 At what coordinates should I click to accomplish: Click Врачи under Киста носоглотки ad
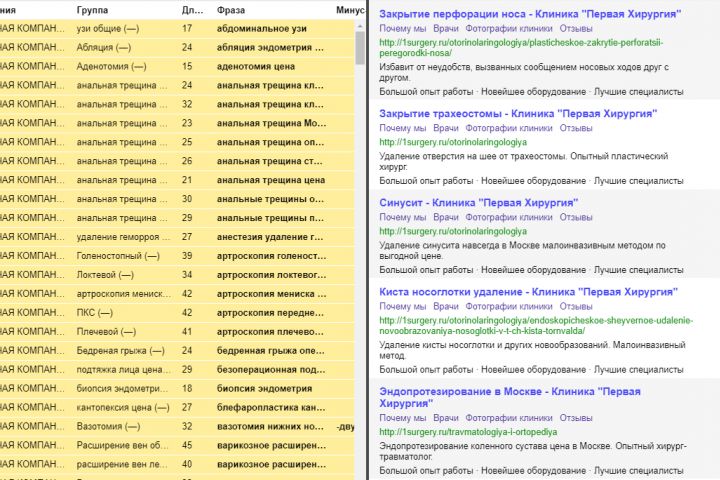click(x=446, y=306)
